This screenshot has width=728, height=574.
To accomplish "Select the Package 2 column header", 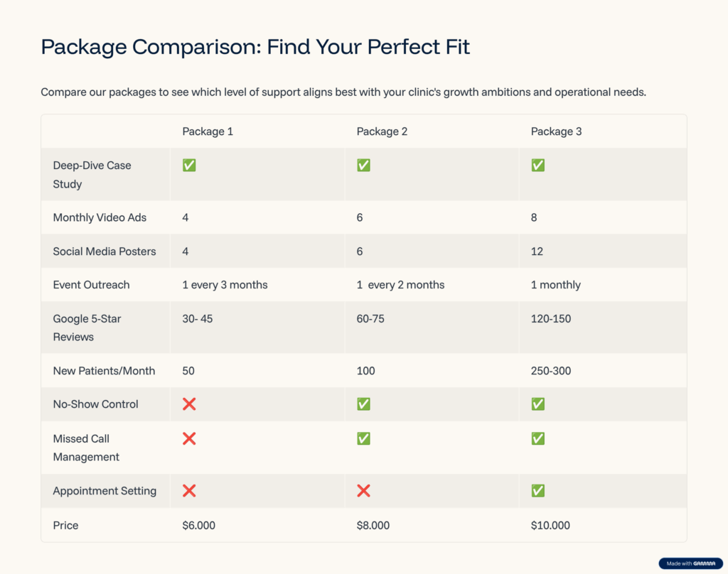I will 382,132.
